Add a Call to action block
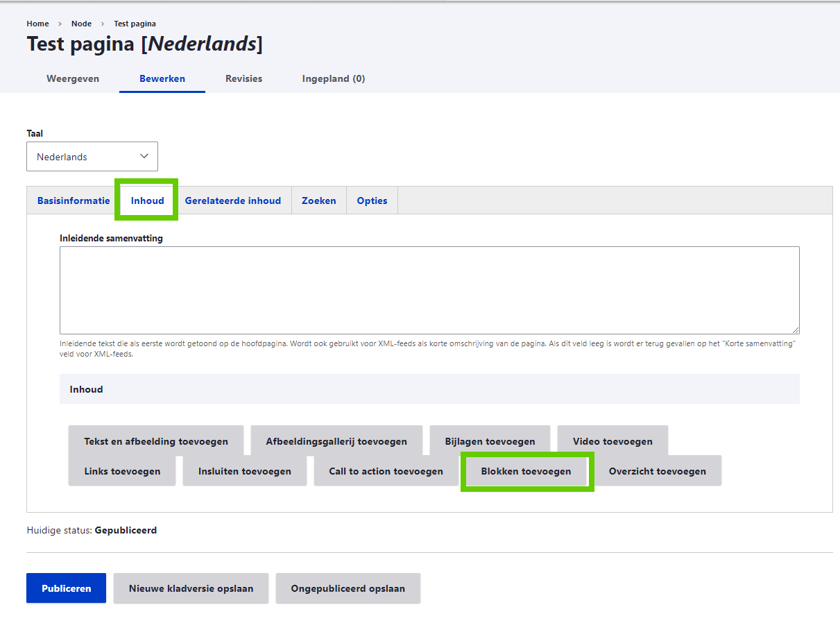 coord(386,471)
